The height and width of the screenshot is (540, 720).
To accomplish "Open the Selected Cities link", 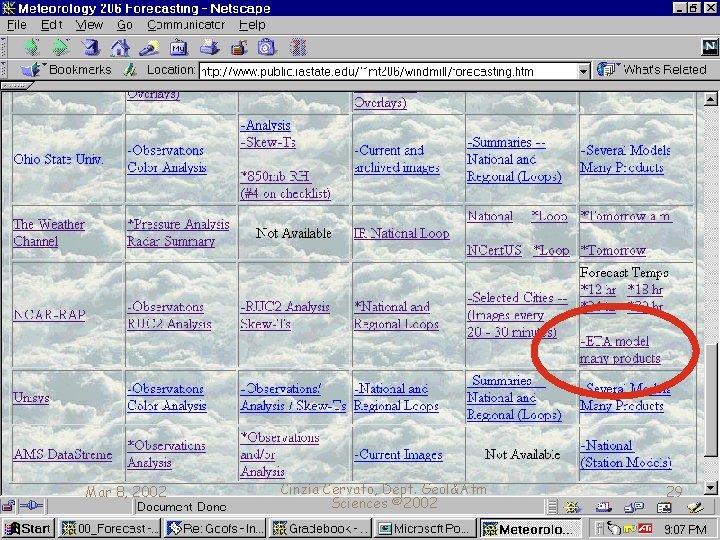I will 518,315.
